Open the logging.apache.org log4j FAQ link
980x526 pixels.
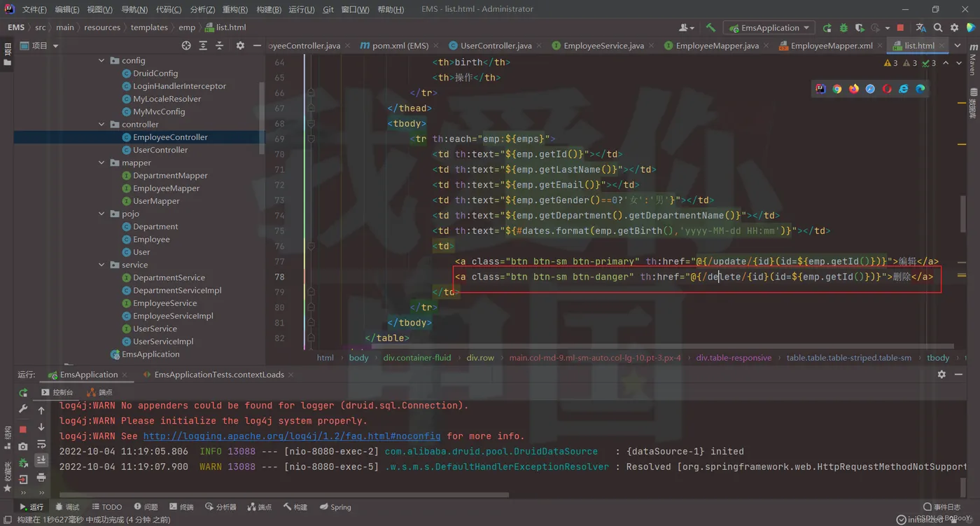(x=292, y=436)
